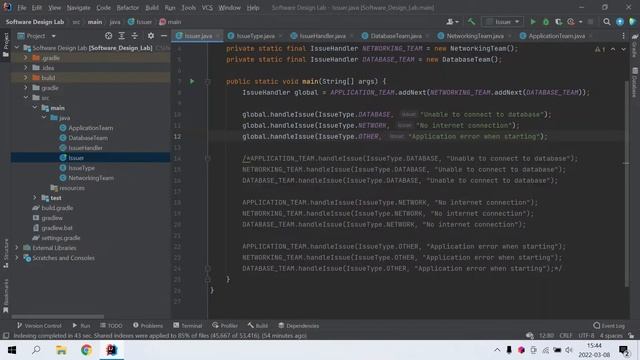Hide the Project tool window
This screenshot has height=360, width=640.
click(x=164, y=36)
